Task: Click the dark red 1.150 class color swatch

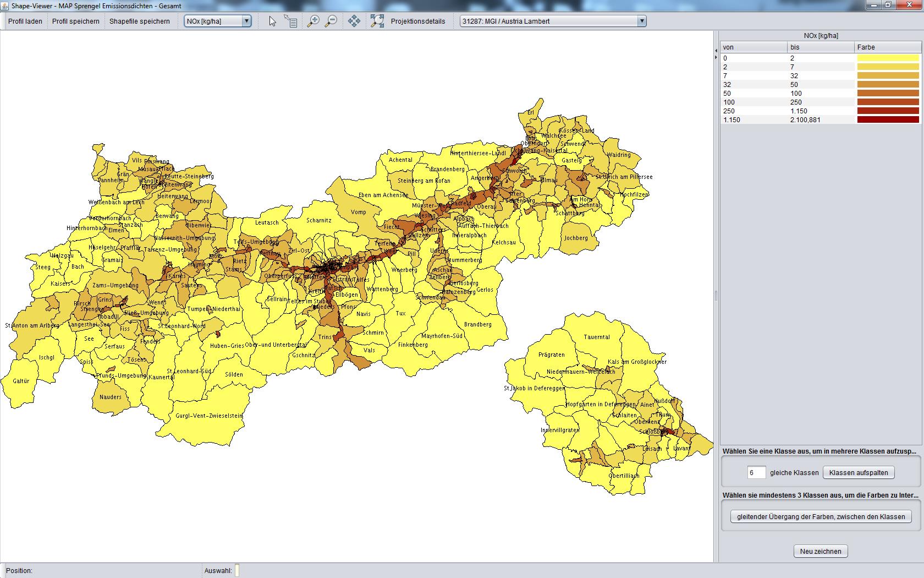Action: click(x=888, y=119)
